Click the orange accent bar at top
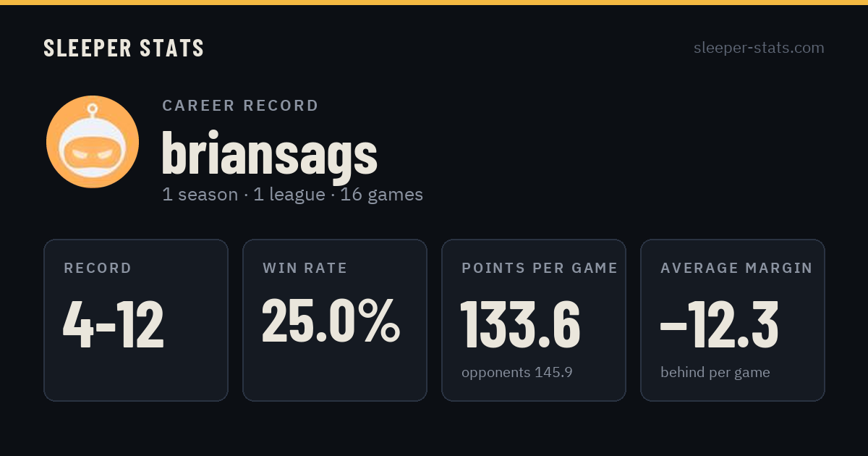868x456 pixels. pyautogui.click(x=434, y=2)
